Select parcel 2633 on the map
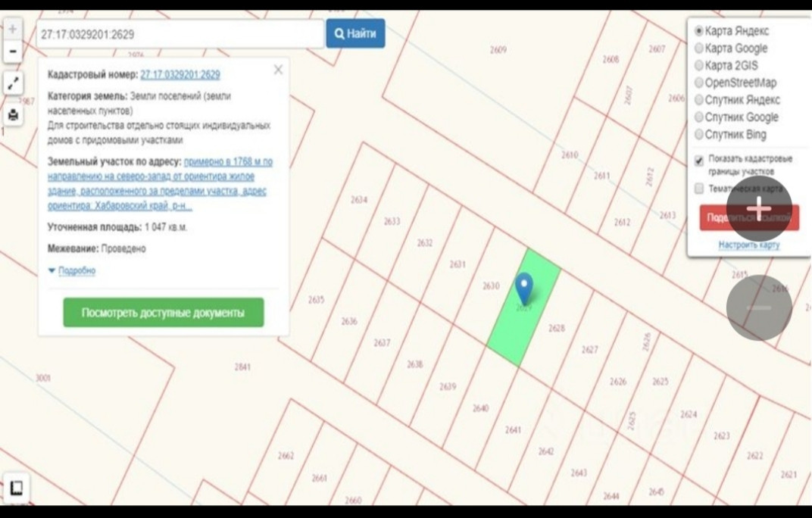This screenshot has height=518, width=812. (392, 221)
